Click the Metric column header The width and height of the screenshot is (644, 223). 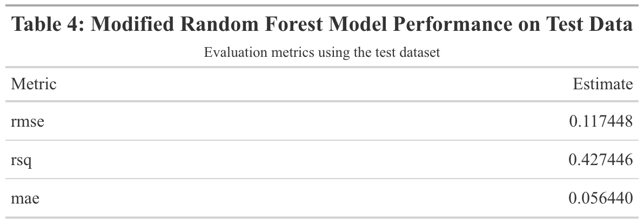point(33,84)
